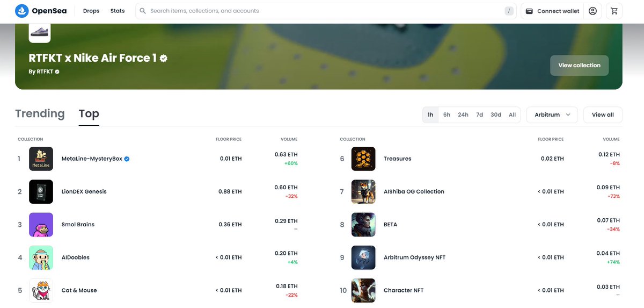
Task: Switch to the Top tab
Action: pos(89,113)
